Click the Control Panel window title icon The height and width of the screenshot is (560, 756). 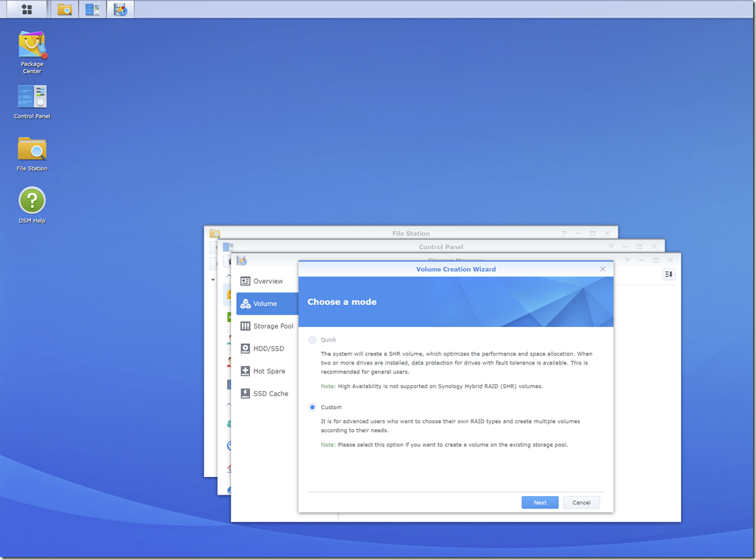click(x=227, y=247)
